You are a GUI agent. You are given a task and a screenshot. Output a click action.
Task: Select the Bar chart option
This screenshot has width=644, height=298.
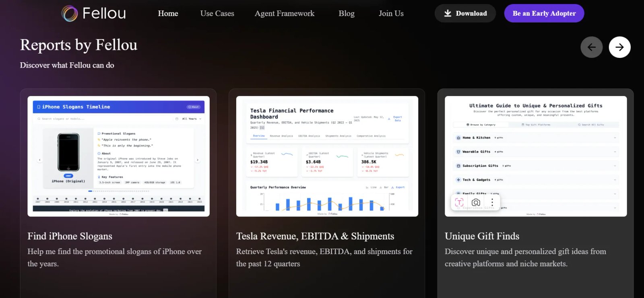(x=384, y=187)
